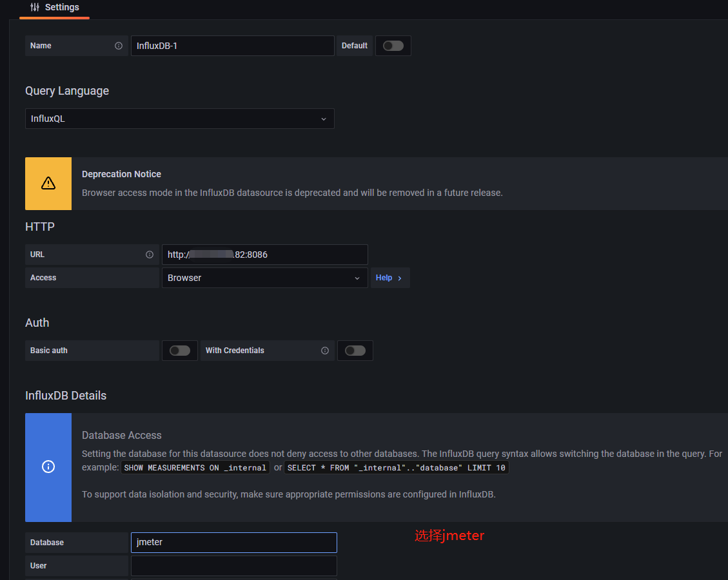Click the InfluxDB Details heading
This screenshot has width=728, height=580.
[x=66, y=396]
